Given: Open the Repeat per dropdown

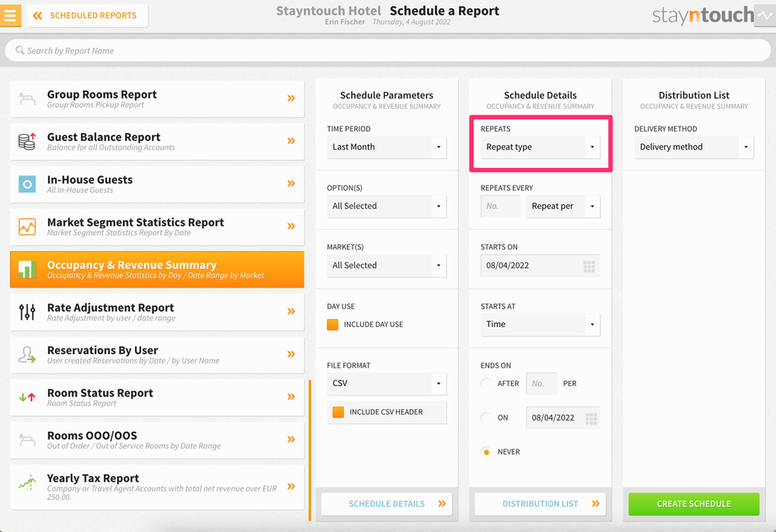Looking at the screenshot, I should (x=563, y=207).
